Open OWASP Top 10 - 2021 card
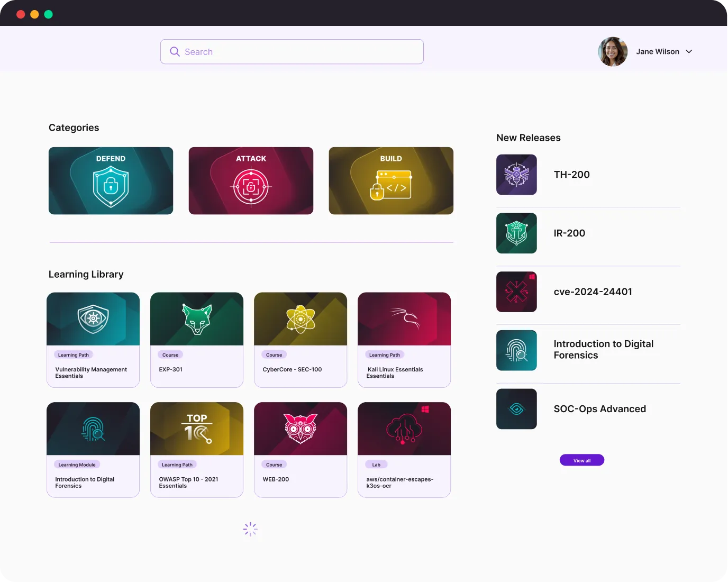Image resolution: width=728 pixels, height=582 pixels. click(197, 450)
